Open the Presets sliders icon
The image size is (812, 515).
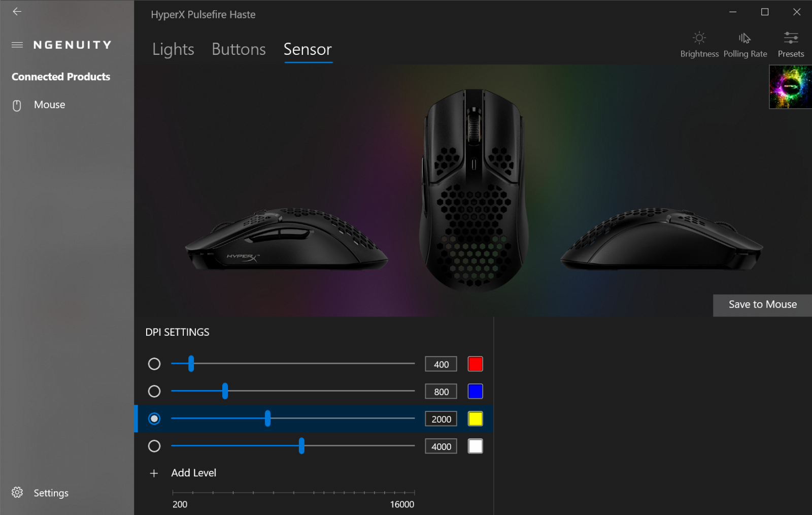pos(791,38)
